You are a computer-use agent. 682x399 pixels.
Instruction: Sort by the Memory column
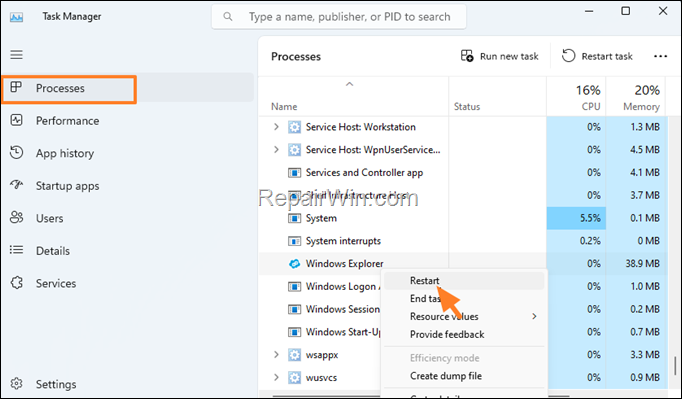[636, 97]
